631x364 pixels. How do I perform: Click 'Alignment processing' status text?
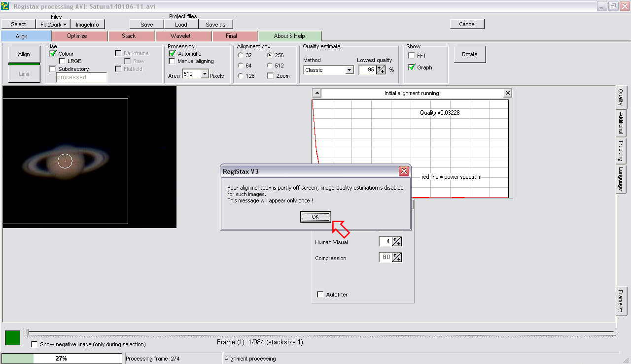[250, 359]
